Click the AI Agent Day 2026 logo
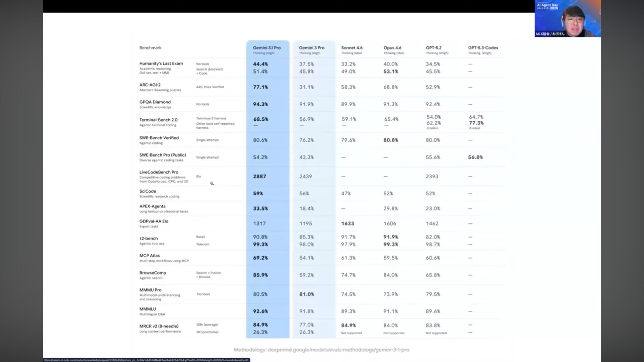 [x=547, y=6]
